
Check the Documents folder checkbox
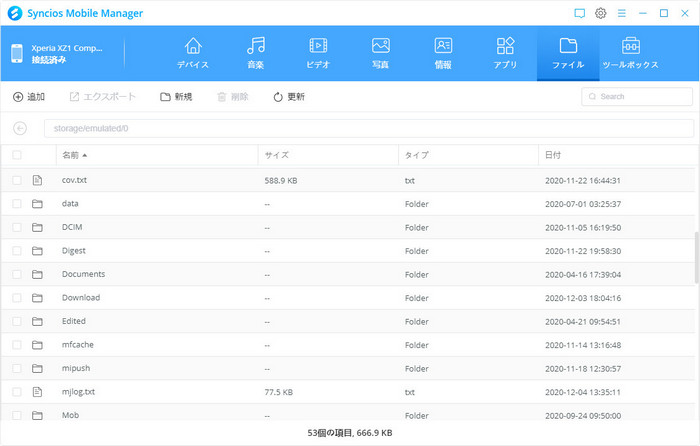[17, 274]
